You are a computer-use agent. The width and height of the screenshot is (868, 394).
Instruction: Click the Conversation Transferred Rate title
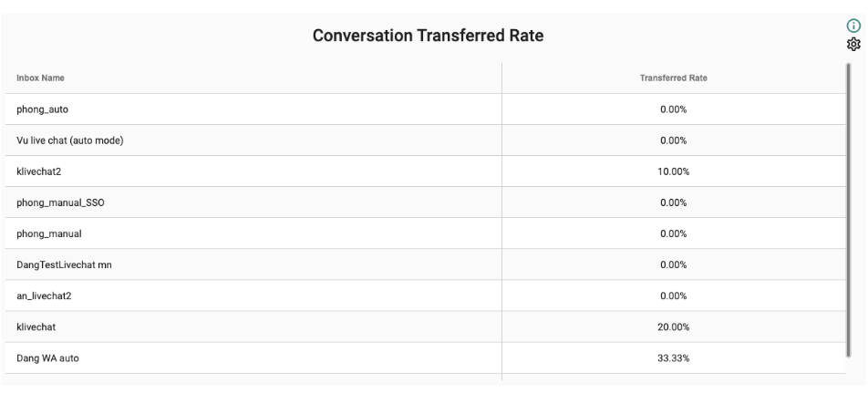point(428,36)
